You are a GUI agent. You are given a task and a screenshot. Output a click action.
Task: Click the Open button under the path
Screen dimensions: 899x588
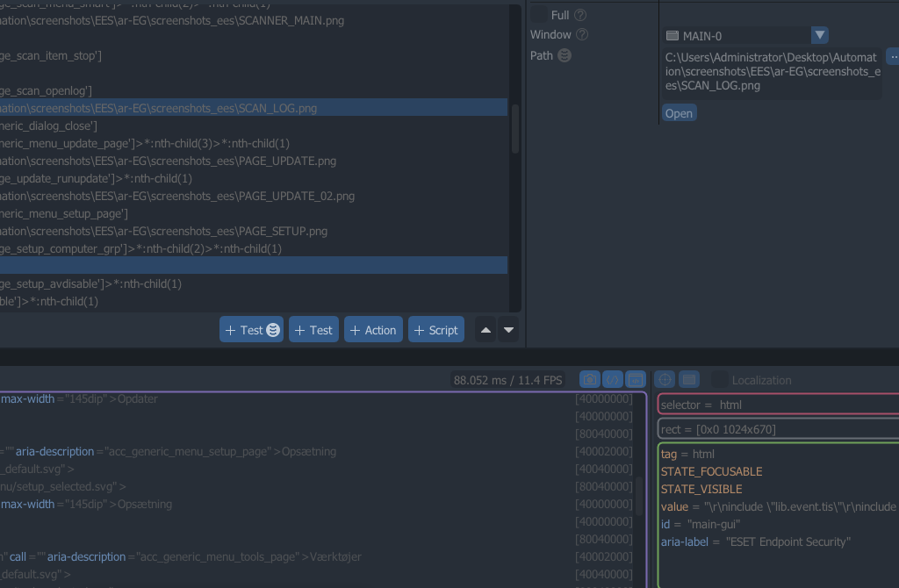[679, 113]
